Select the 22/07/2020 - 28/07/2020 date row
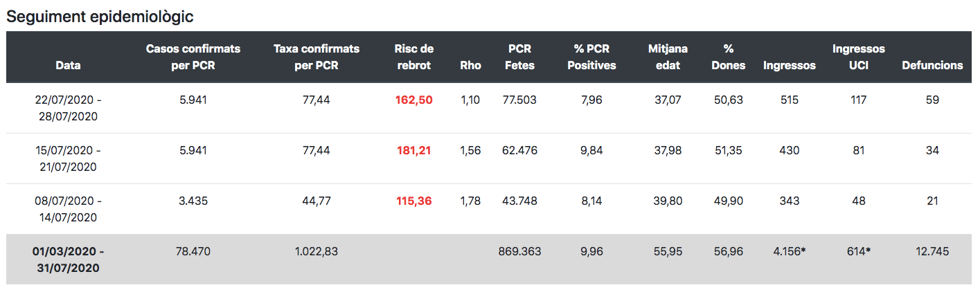The image size is (980, 301). 490,108
